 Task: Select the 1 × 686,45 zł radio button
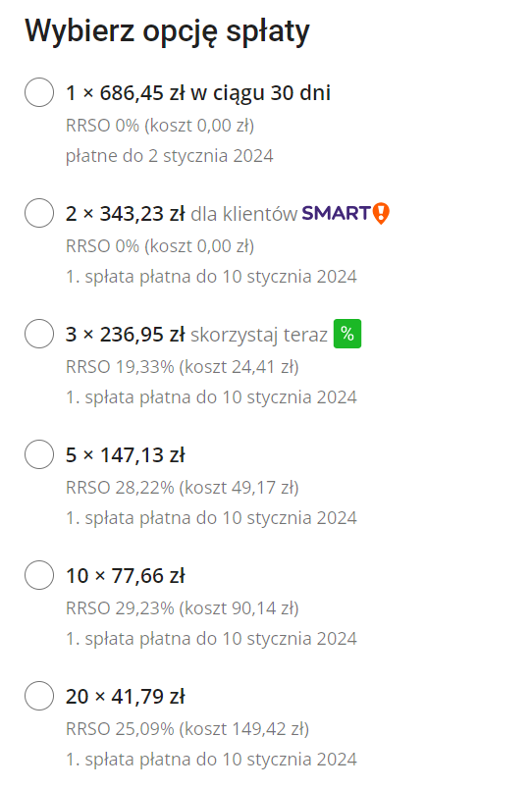click(x=39, y=92)
